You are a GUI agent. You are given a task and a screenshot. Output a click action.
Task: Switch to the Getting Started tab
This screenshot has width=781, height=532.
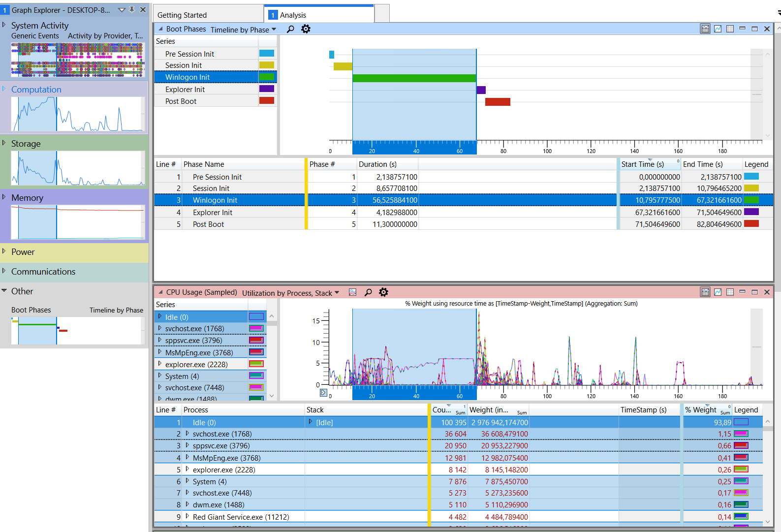(x=208, y=15)
